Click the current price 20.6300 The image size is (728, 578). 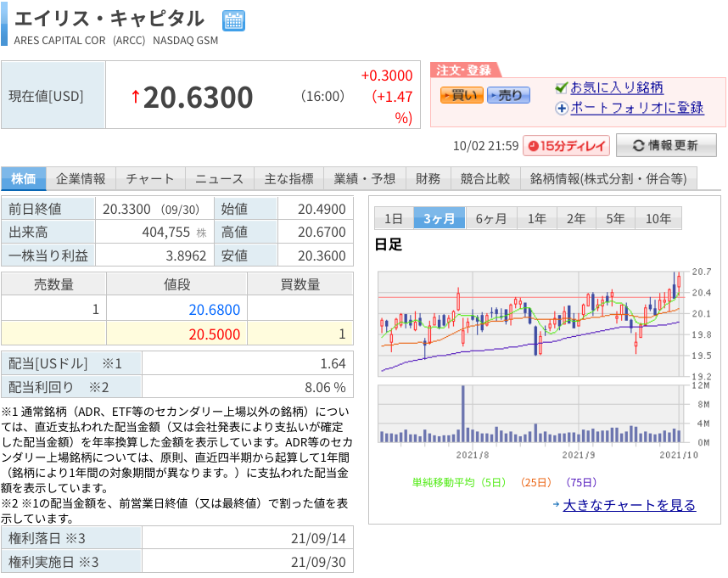(198, 98)
